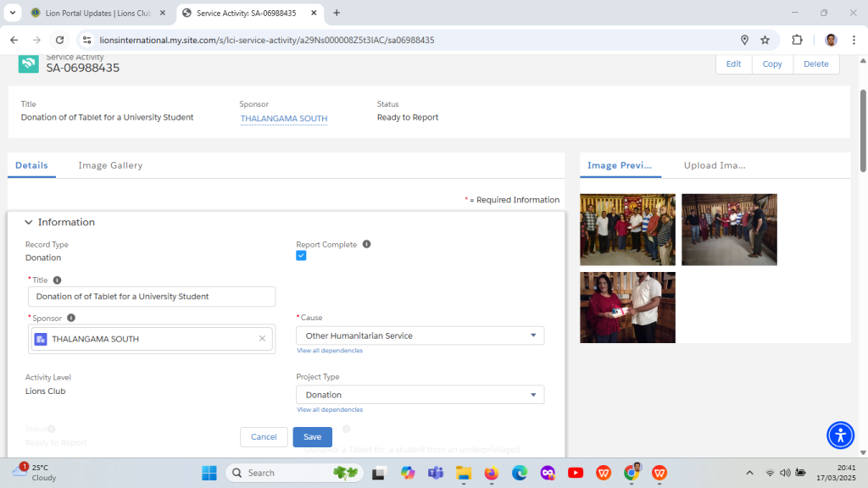
Task: Open YouTube from the taskbar
Action: coord(576,473)
